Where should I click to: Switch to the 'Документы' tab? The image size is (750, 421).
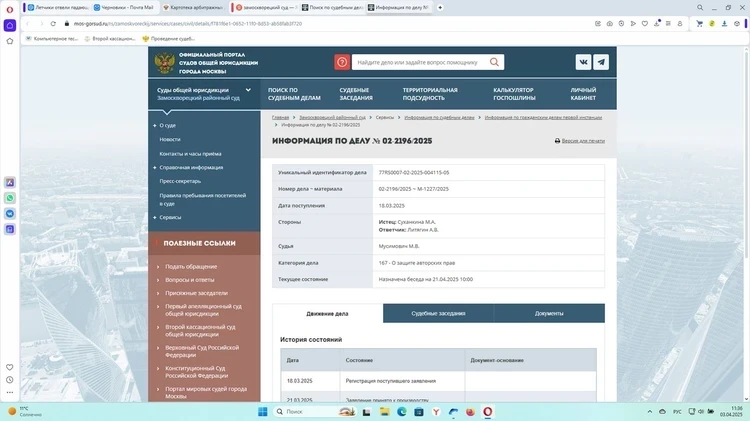tap(549, 313)
